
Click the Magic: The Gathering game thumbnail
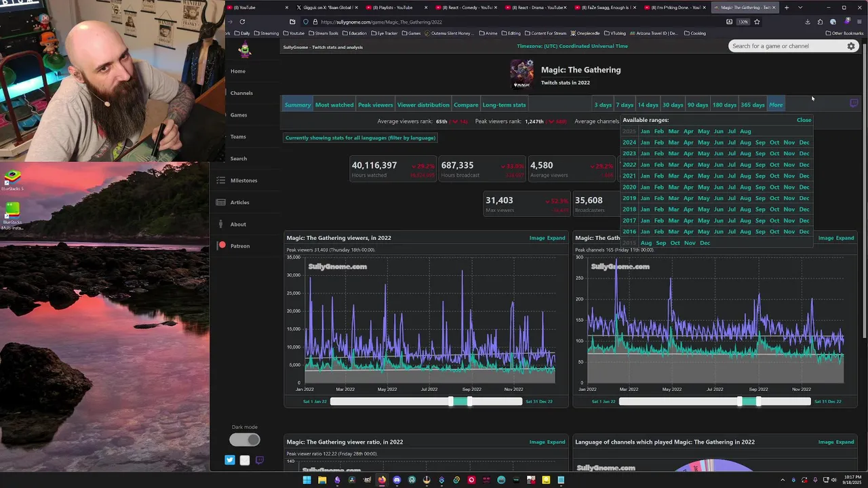521,74
